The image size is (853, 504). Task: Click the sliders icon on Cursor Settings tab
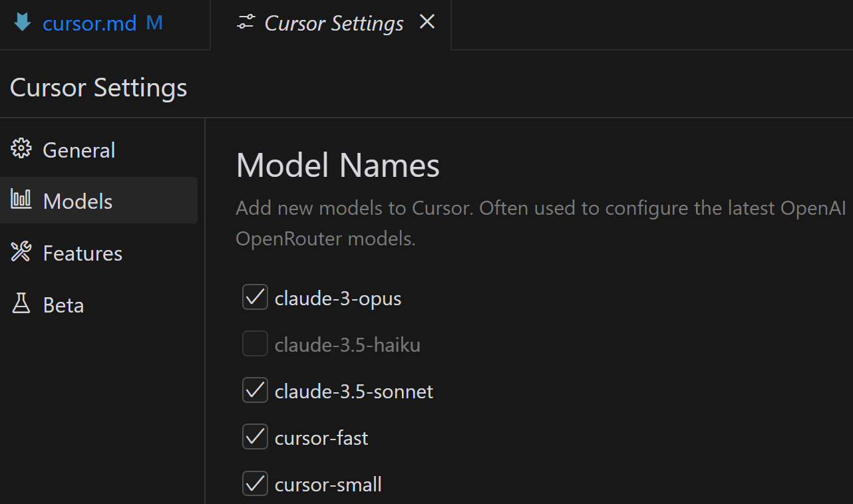(x=246, y=23)
